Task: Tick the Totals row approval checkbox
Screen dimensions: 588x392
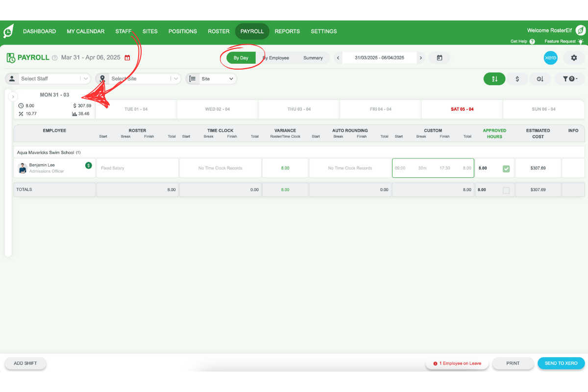Action: click(506, 190)
